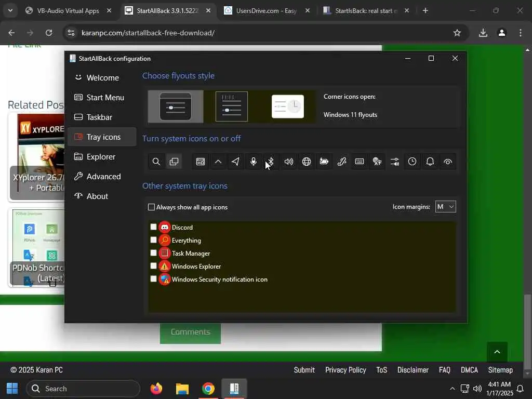Click the Discord app icon in list
This screenshot has height=399, width=532.
[165, 228]
